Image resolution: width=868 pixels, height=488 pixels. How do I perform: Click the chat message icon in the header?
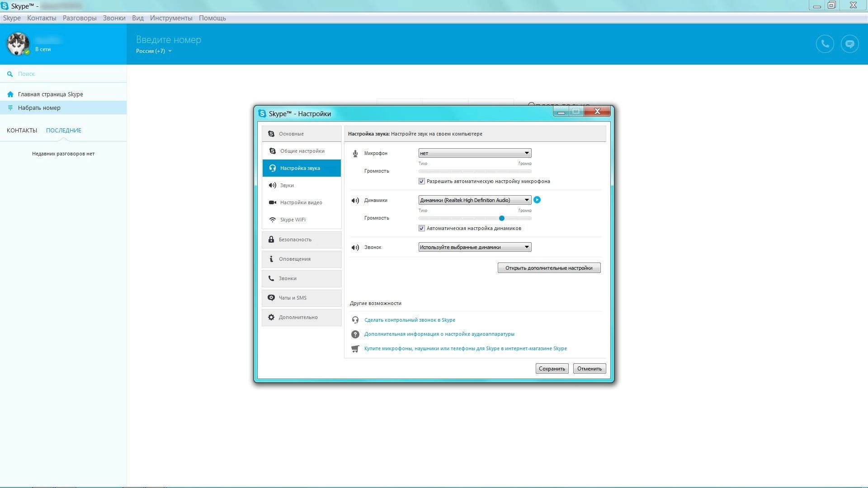(850, 44)
